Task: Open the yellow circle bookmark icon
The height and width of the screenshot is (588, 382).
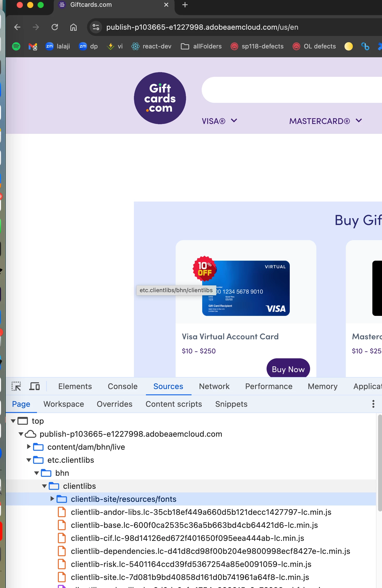Action: 348,46
